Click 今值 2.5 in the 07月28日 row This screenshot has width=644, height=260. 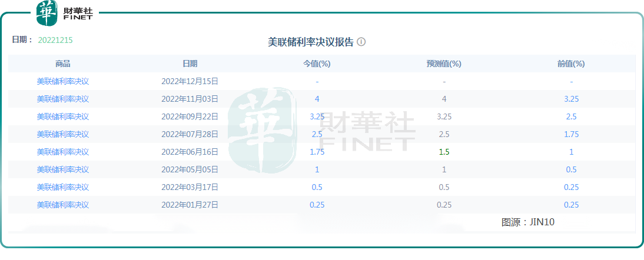click(317, 134)
